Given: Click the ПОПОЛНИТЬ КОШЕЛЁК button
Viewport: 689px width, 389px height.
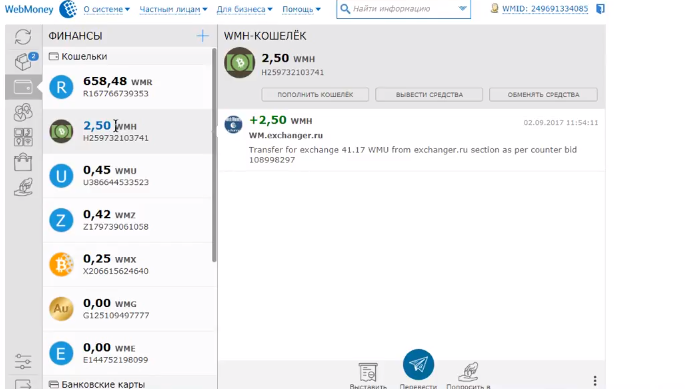Looking at the screenshot, I should pos(315,95).
